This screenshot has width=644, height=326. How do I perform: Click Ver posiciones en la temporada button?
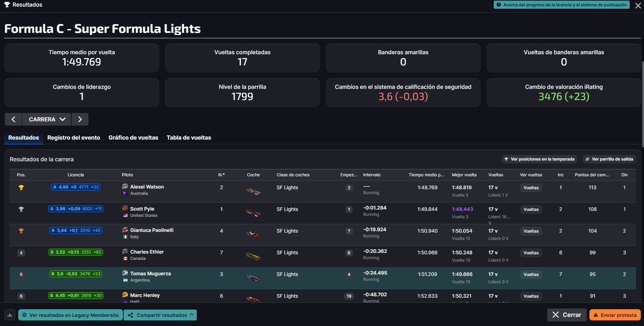coord(540,159)
